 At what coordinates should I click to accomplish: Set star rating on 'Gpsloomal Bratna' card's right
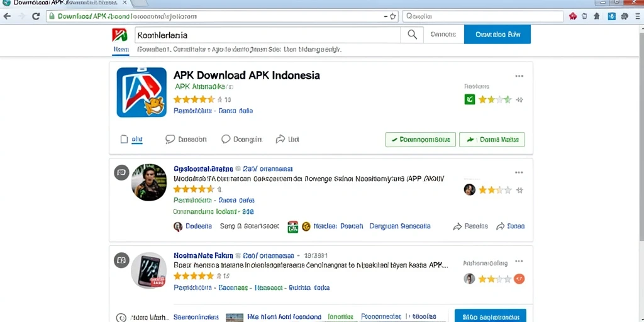tap(494, 190)
